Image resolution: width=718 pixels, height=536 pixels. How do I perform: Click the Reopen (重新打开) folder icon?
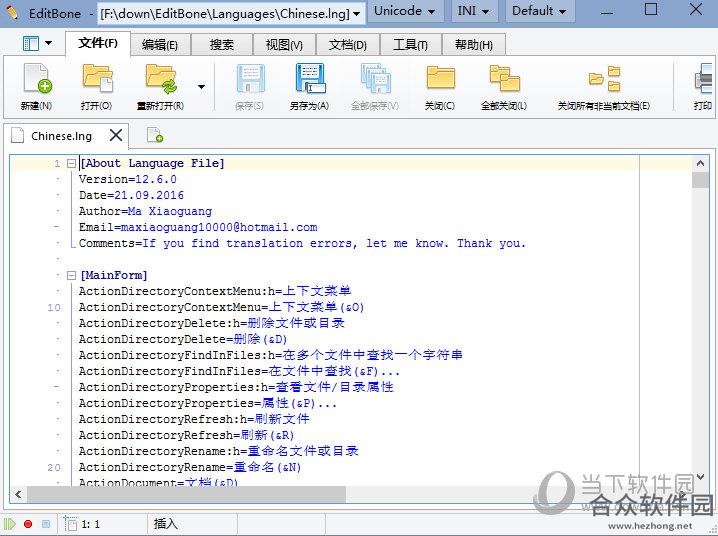pyautogui.click(x=161, y=78)
